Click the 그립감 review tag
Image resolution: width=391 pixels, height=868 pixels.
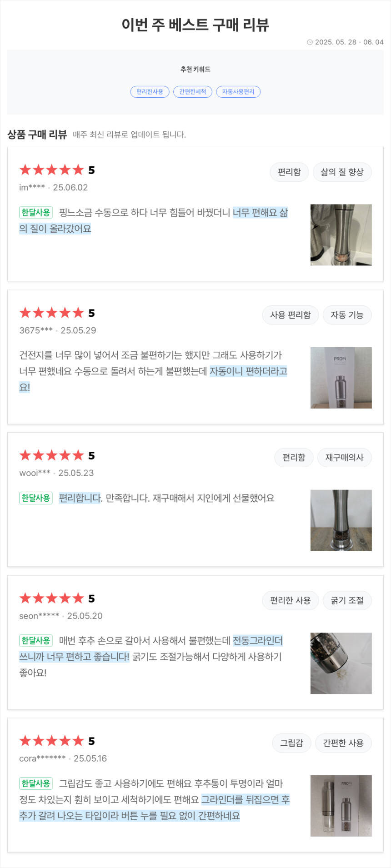[x=291, y=743]
